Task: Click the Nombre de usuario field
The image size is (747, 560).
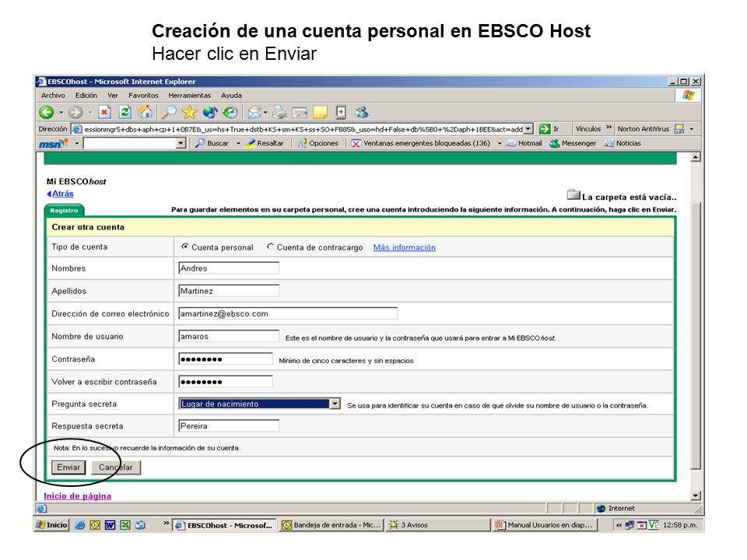Action: 229,336
